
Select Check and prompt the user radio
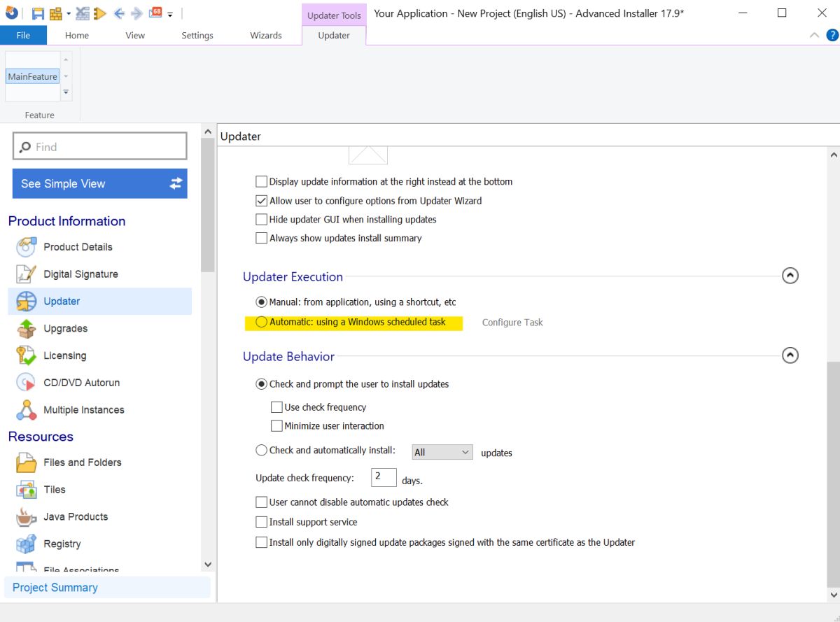[x=261, y=384]
